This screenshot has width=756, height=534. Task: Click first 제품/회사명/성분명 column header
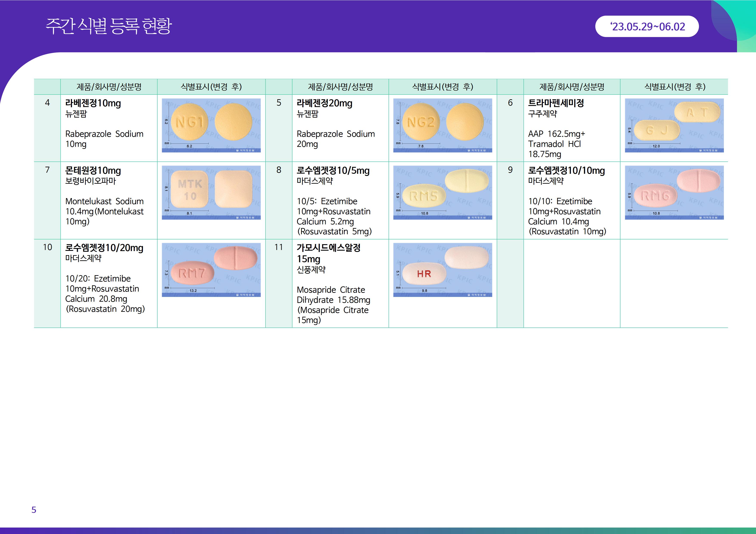109,87
